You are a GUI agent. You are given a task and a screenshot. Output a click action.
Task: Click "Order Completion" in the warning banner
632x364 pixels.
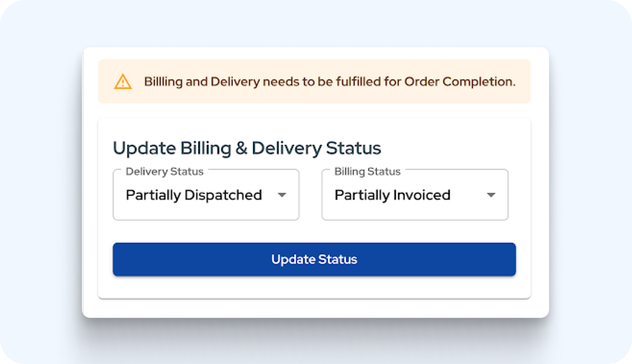460,82
